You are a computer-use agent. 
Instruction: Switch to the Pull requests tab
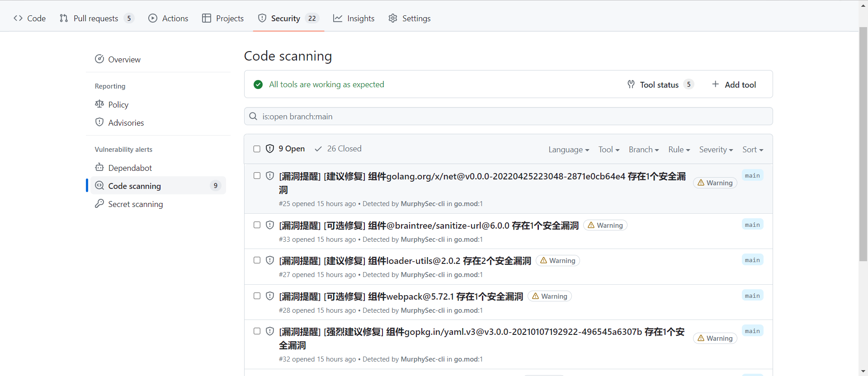[96, 19]
